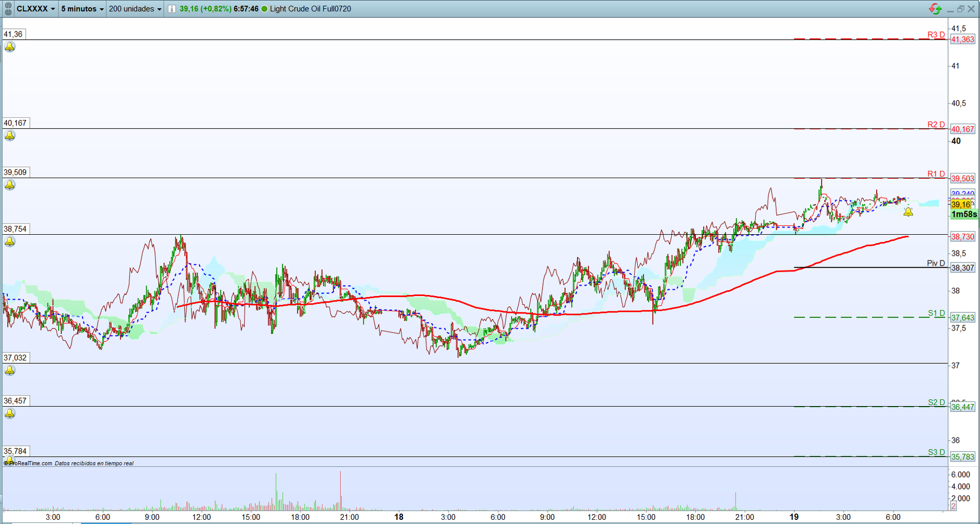980x524 pixels.
Task: Click the alert bell under 37,032
Action: coord(10,370)
